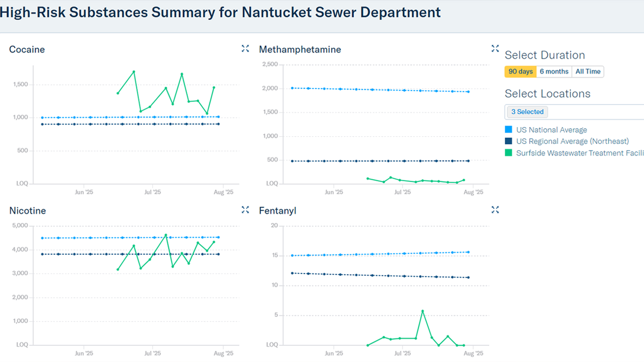The height and width of the screenshot is (362, 644).
Task: Enable the 90 days duration option
Action: 520,71
